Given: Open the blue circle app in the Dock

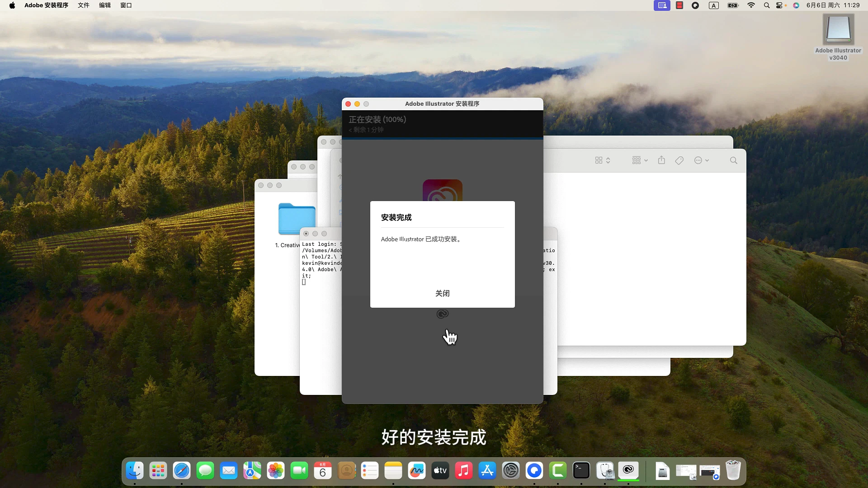Looking at the screenshot, I should [x=534, y=471].
